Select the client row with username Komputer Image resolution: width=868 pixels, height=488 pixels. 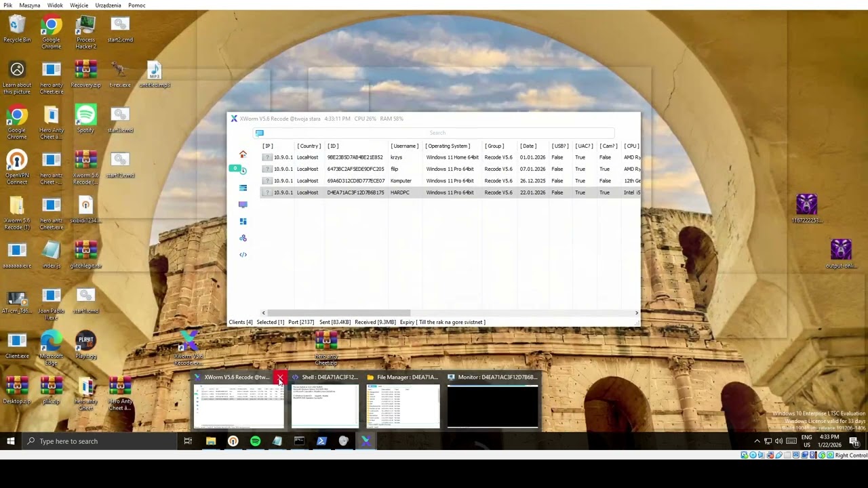coord(450,181)
